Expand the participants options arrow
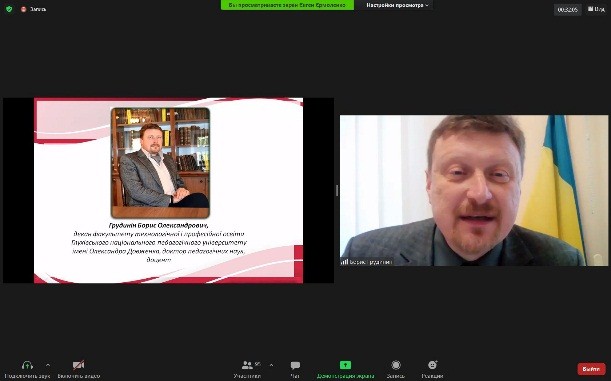611x381 pixels. (271, 365)
